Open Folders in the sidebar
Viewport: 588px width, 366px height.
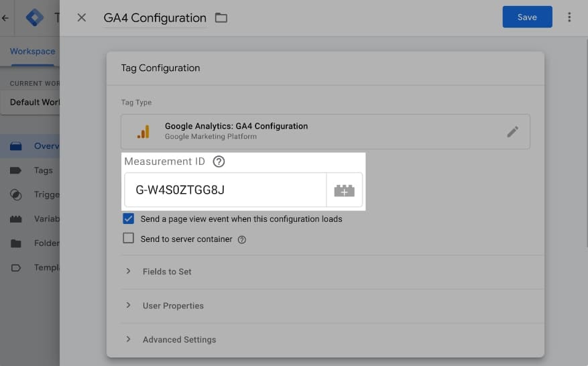tap(30, 243)
